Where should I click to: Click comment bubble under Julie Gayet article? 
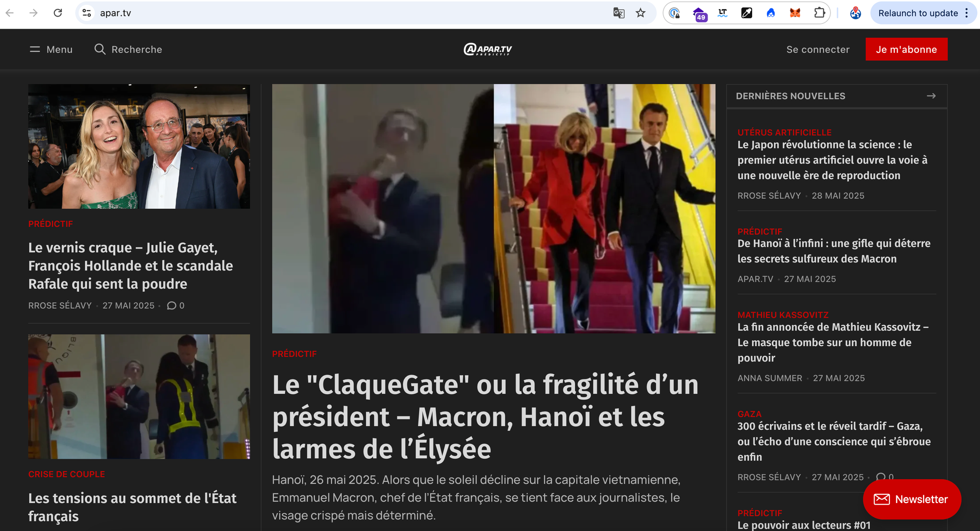(x=171, y=306)
